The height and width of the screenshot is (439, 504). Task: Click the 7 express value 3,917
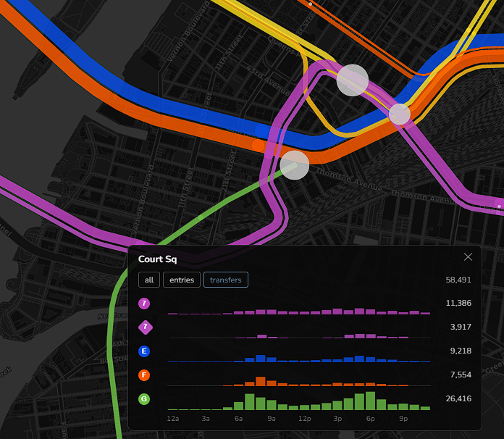click(x=461, y=327)
